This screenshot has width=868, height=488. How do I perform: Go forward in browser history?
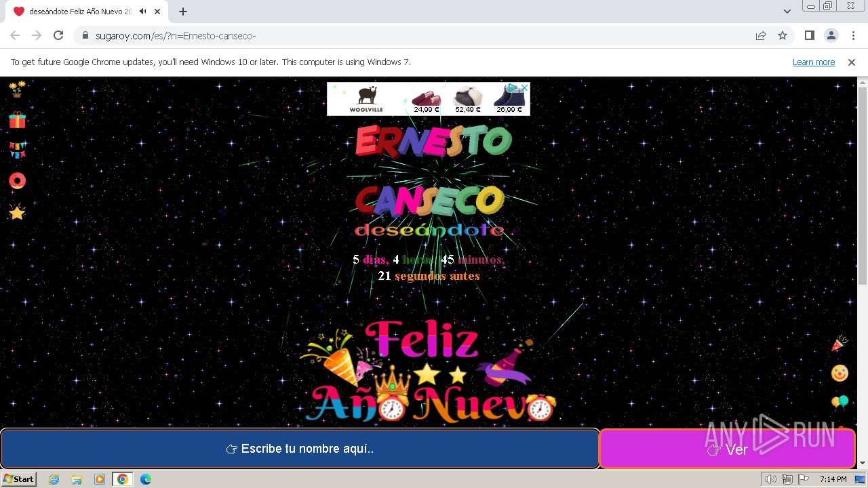[x=37, y=35]
